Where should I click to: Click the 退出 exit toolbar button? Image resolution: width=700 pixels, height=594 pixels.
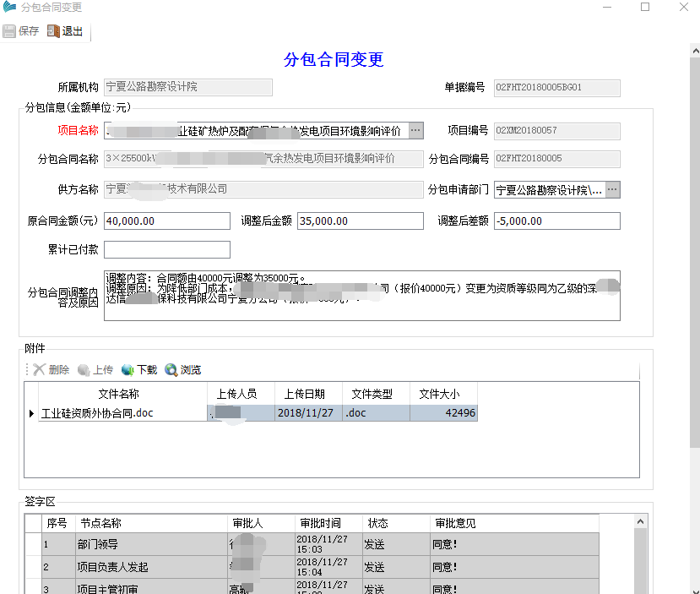[x=65, y=31]
